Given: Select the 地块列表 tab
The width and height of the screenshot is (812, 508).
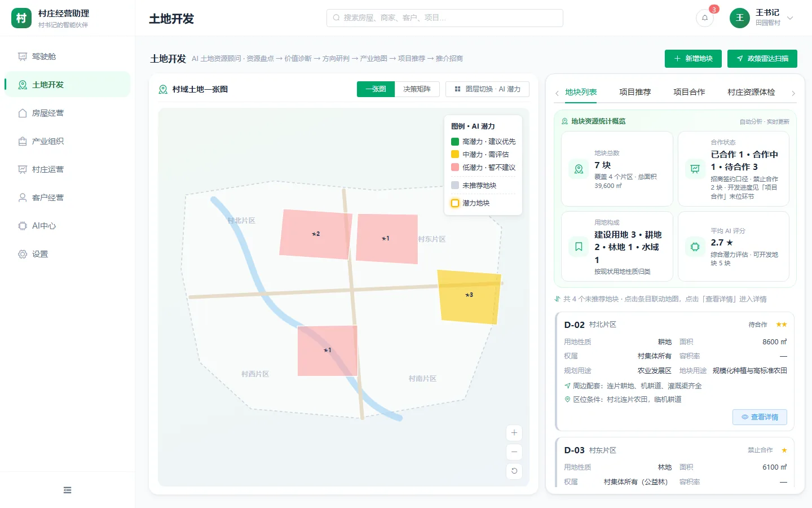Looking at the screenshot, I should pos(581,92).
